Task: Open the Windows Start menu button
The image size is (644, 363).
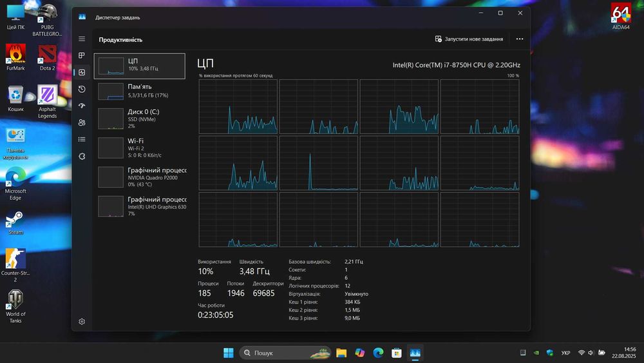Action: (x=229, y=353)
